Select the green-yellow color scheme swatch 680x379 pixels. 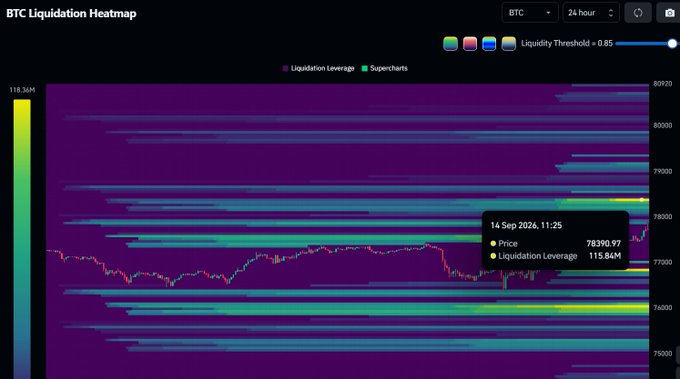click(450, 43)
